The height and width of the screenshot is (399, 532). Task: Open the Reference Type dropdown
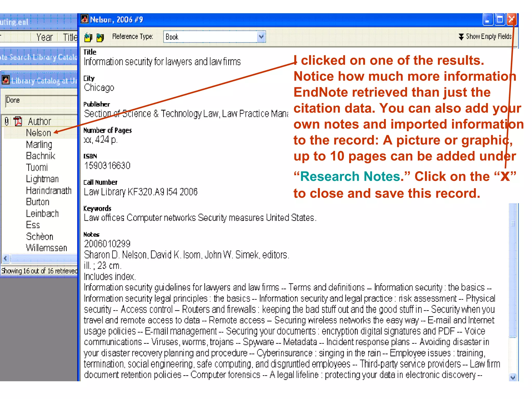pos(261,37)
